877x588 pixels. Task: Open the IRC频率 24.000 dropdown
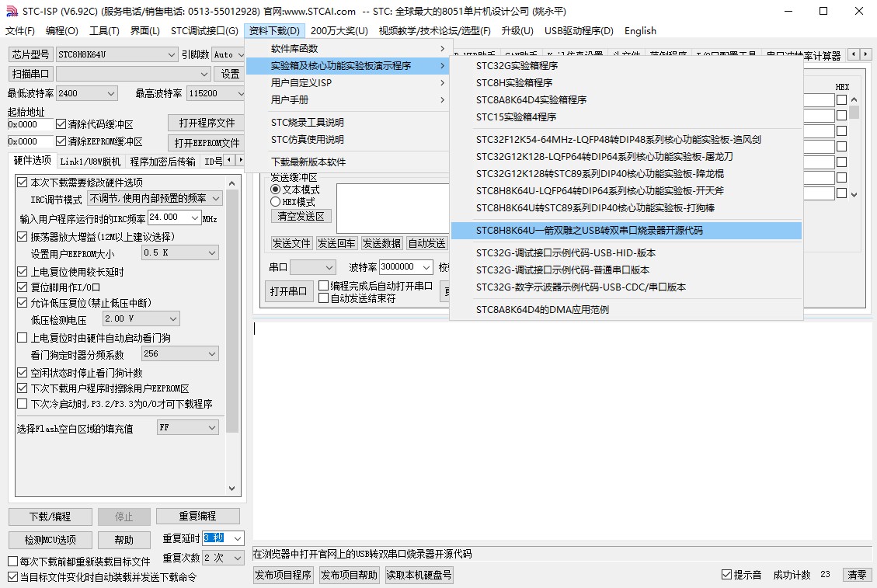click(195, 217)
